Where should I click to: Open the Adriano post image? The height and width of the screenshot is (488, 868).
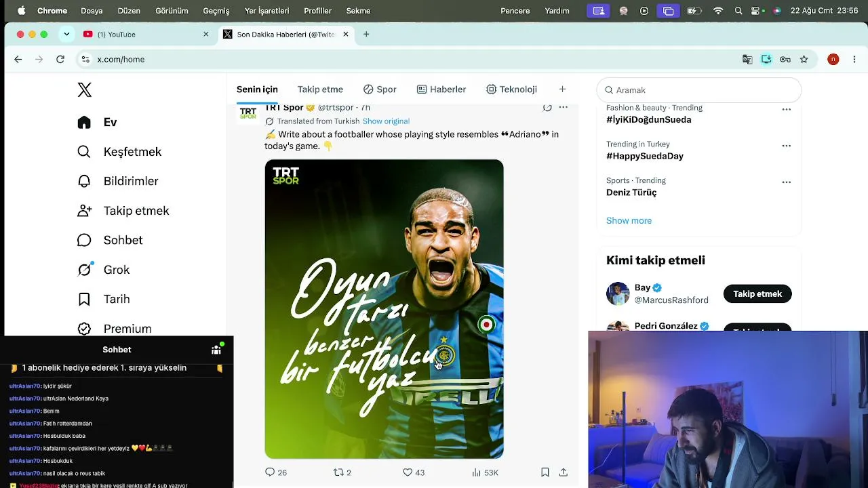click(384, 309)
